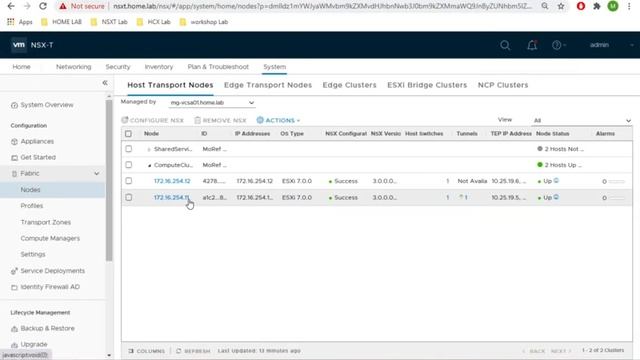The image size is (640, 360).
Task: Open browser extensions puzzle icon
Action: click(x=597, y=6)
